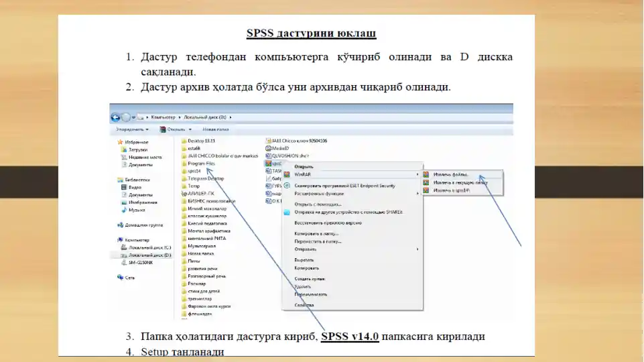This screenshot has width=644, height=362.
Task: Choose 'Переместить в папку...'
Action: pyautogui.click(x=318, y=241)
